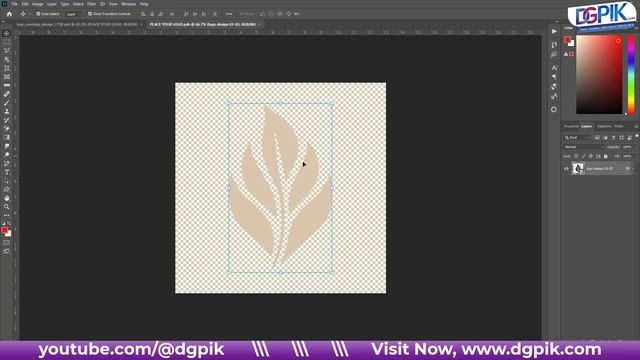Open the File menu

pyautogui.click(x=14, y=4)
